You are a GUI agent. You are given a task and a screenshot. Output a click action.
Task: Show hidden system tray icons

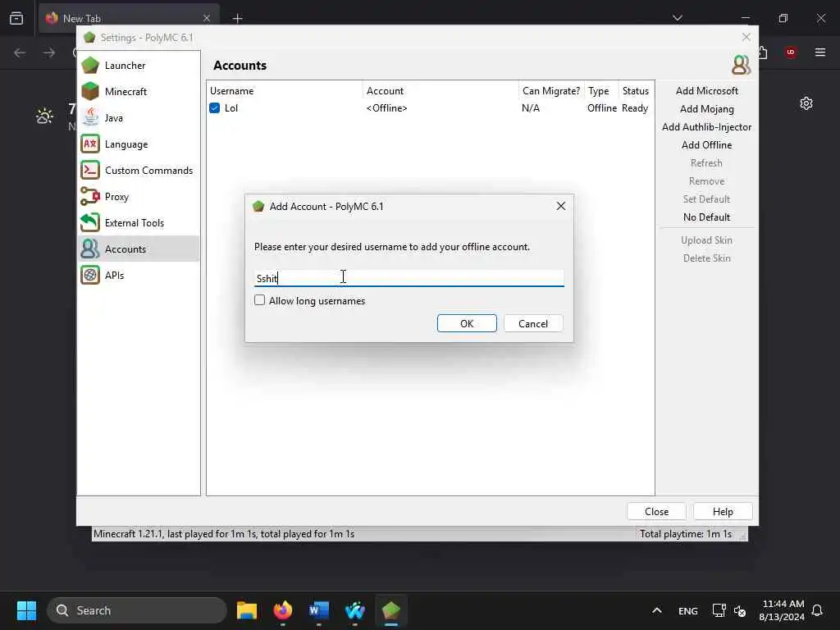[x=657, y=610]
